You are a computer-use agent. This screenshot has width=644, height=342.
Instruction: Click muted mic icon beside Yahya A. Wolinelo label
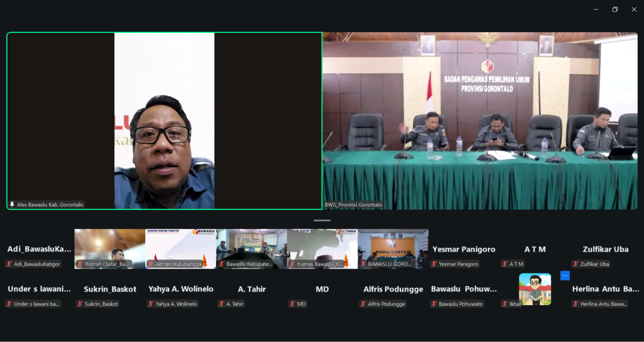[x=150, y=304]
